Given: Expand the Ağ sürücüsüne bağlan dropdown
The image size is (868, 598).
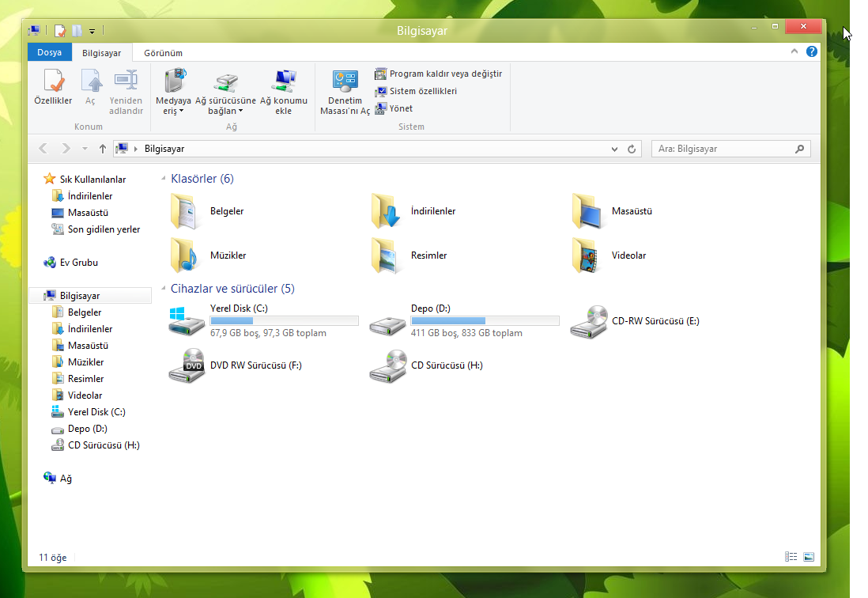Looking at the screenshot, I should [x=225, y=106].
